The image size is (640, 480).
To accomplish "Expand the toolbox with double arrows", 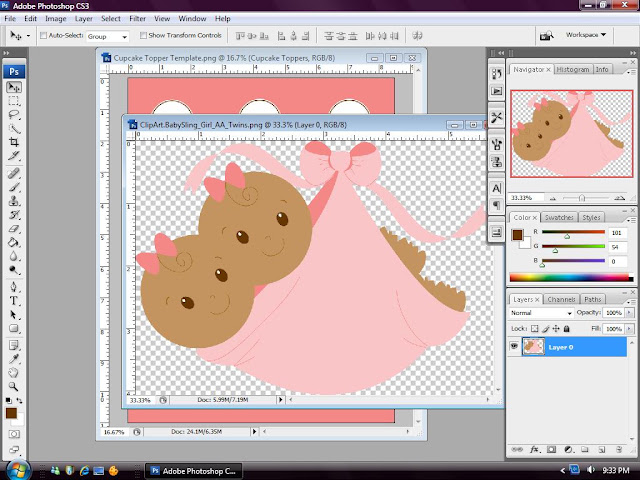I will tap(6, 53).
